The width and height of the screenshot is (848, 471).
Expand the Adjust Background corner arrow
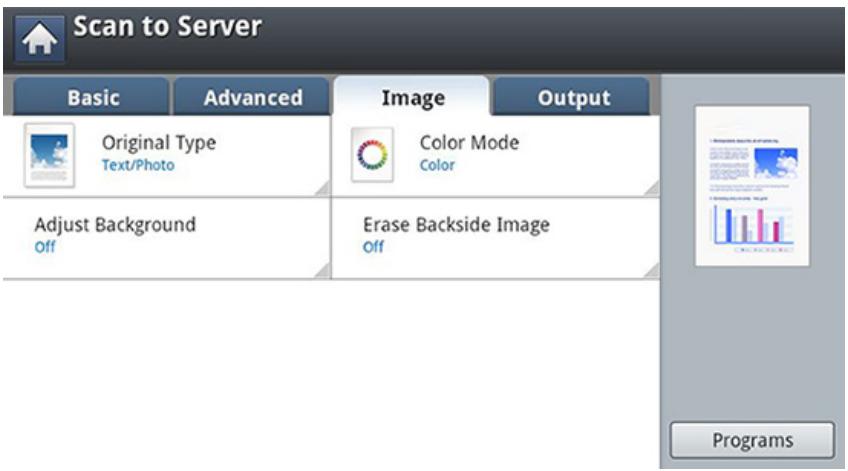(x=323, y=270)
